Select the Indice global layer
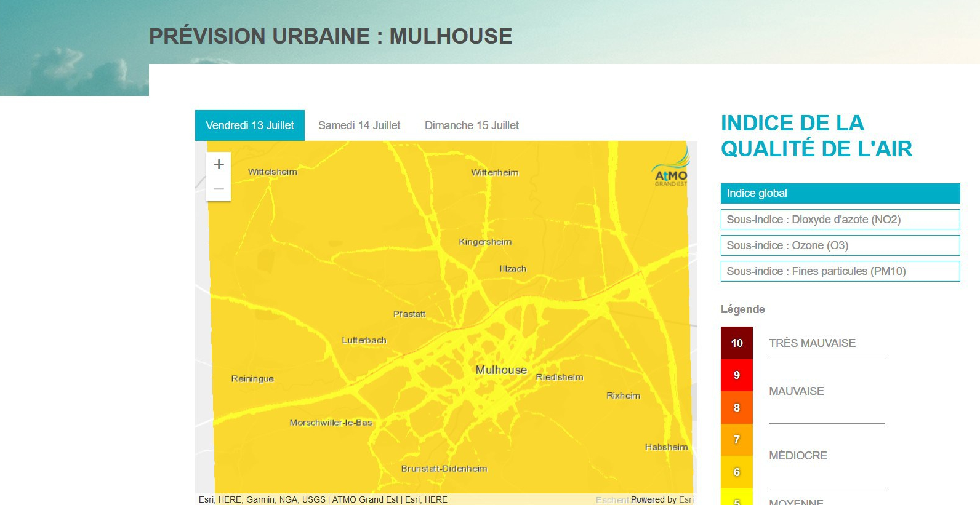 (840, 193)
